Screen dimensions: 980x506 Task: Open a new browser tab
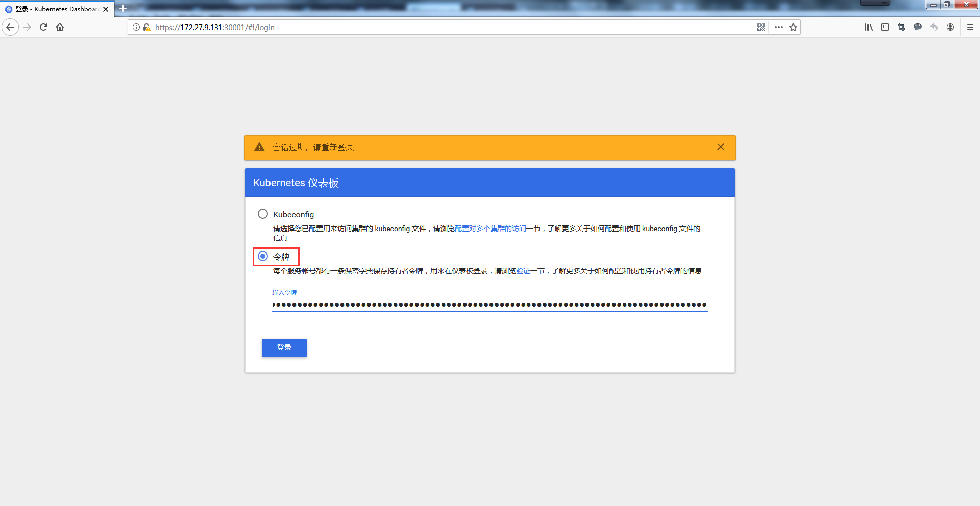122,9
